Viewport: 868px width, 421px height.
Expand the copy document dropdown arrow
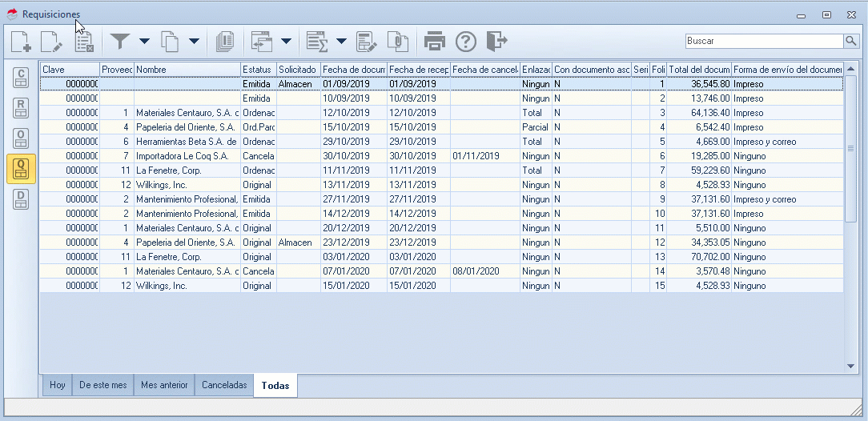194,41
